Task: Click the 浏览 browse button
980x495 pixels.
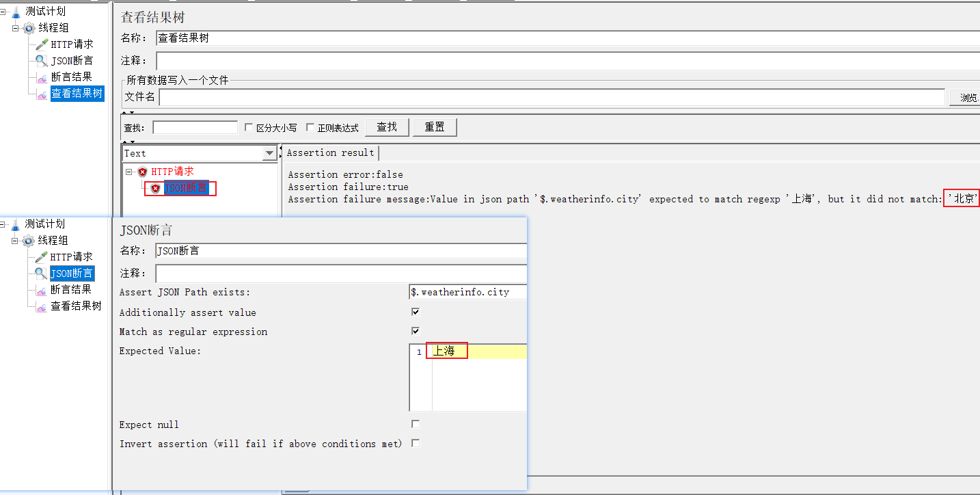Action: (x=964, y=97)
